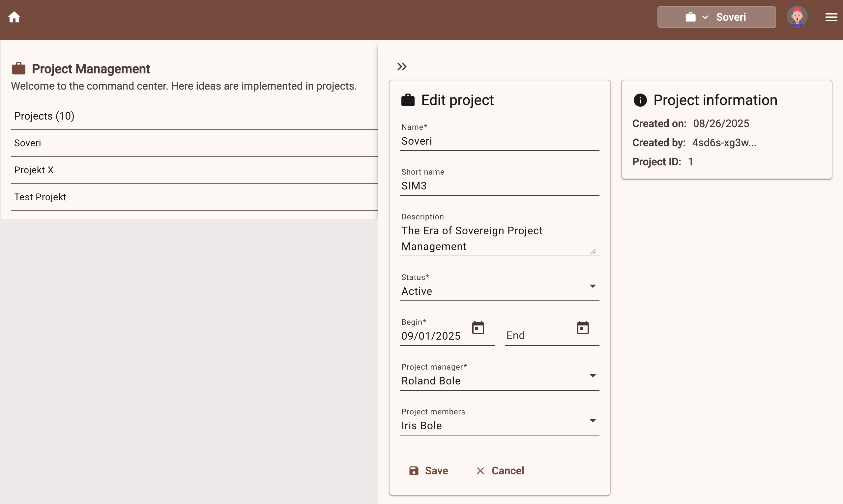
Task: Expand the Project manager dropdown
Action: coord(592,376)
